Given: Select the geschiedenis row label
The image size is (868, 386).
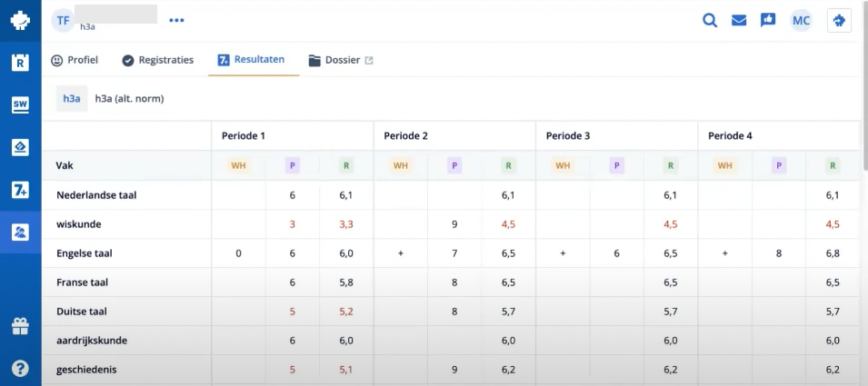Looking at the screenshot, I should coord(86,370).
